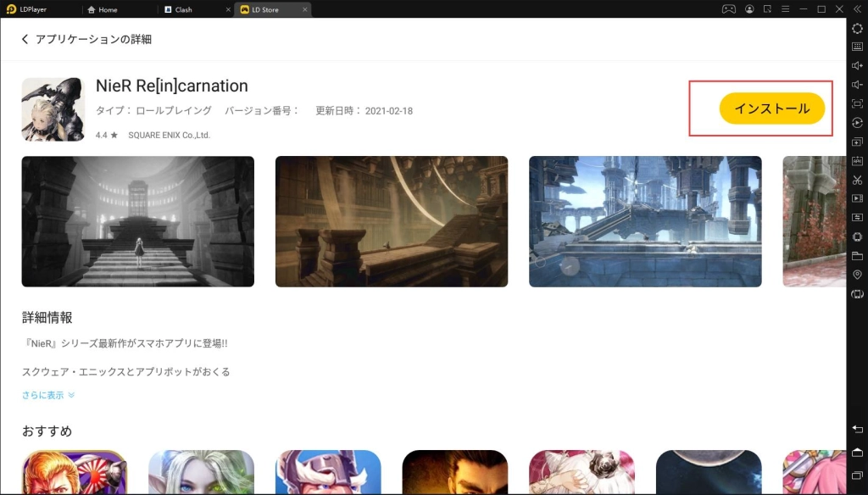Open the NieR Re[in]carnation app icon
Screen dimensions: 868x495
[x=53, y=109]
